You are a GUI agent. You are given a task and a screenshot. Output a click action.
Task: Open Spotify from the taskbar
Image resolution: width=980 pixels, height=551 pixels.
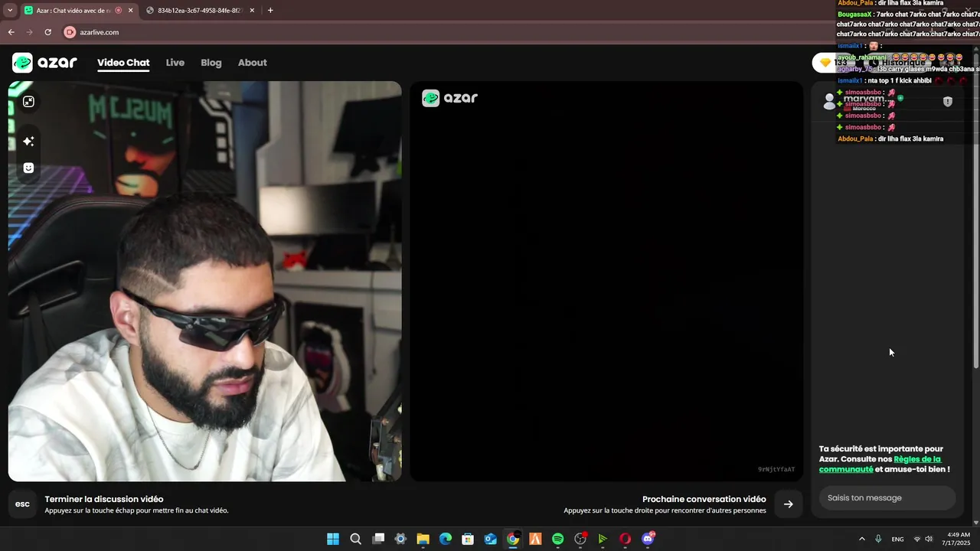[x=558, y=539]
